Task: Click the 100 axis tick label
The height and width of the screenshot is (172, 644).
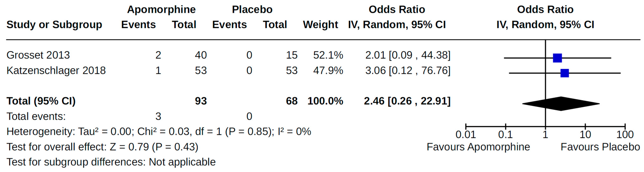Action: click(625, 135)
